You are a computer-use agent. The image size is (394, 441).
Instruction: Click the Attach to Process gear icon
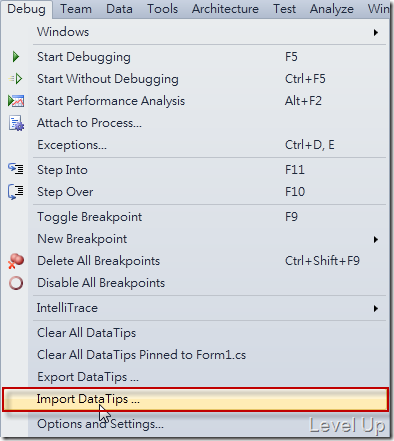16,123
